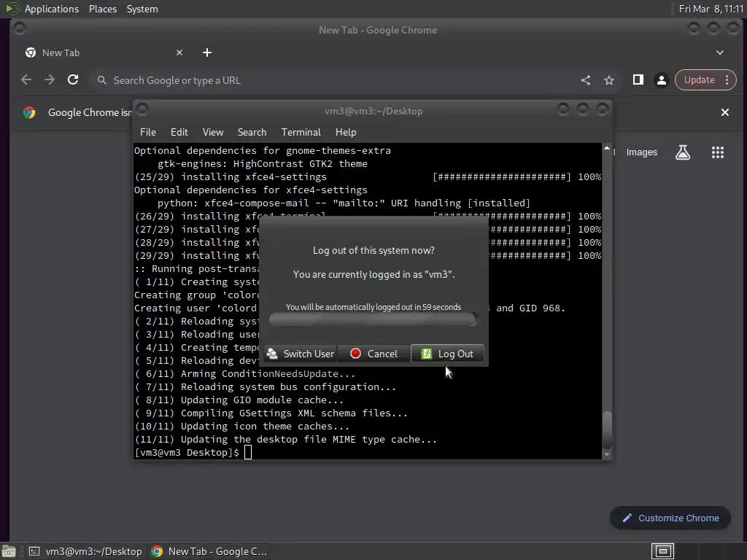
Task: Open Chrome three-dot menu
Action: [727, 80]
